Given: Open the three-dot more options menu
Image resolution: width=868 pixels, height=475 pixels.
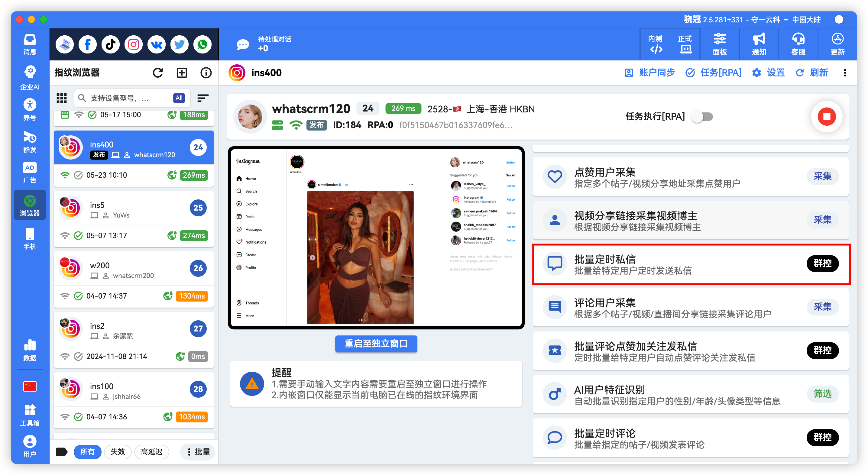Looking at the screenshot, I should click(845, 73).
